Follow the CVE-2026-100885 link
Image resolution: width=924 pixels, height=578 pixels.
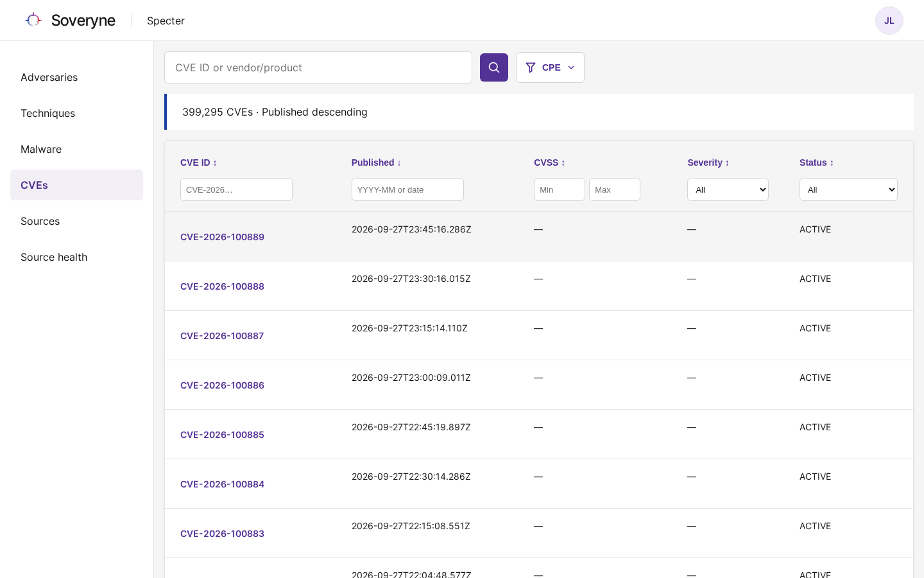(x=222, y=435)
